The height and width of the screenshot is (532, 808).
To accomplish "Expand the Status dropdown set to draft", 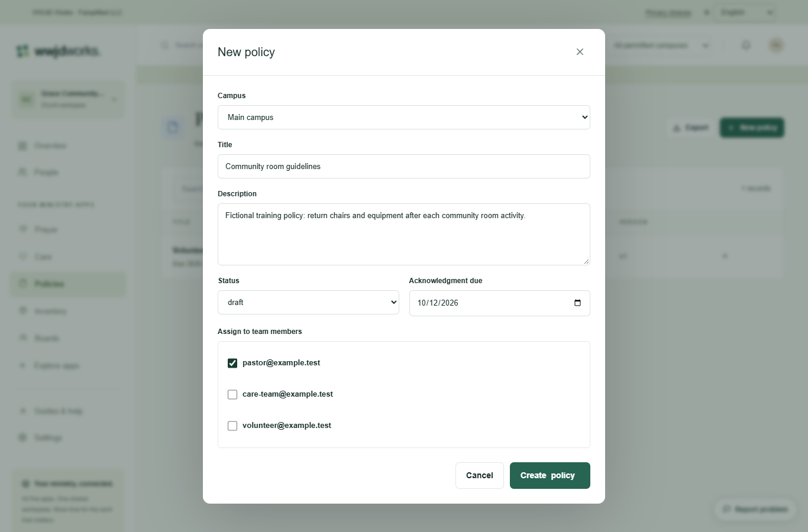I will pyautogui.click(x=308, y=302).
